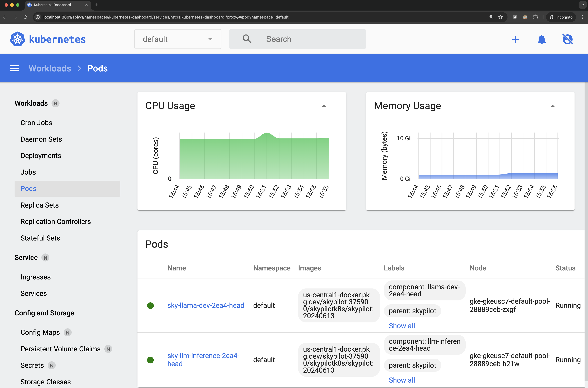
Task: Open Config Maps
Action: coord(40,333)
